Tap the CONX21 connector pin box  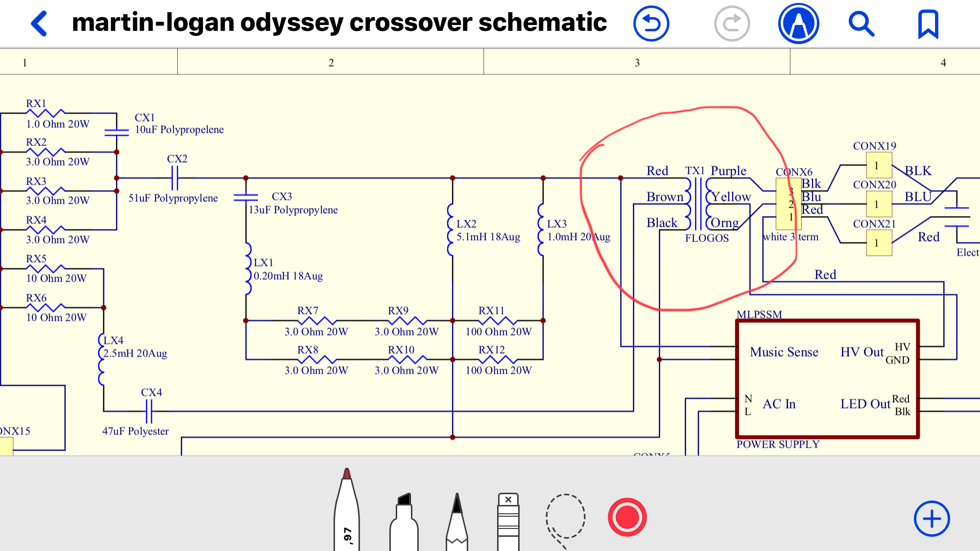(x=879, y=243)
